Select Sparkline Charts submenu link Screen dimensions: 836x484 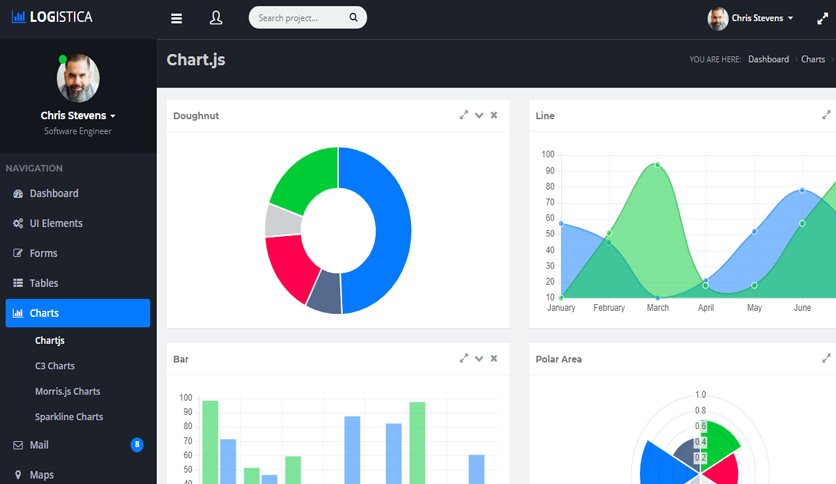pos(69,417)
